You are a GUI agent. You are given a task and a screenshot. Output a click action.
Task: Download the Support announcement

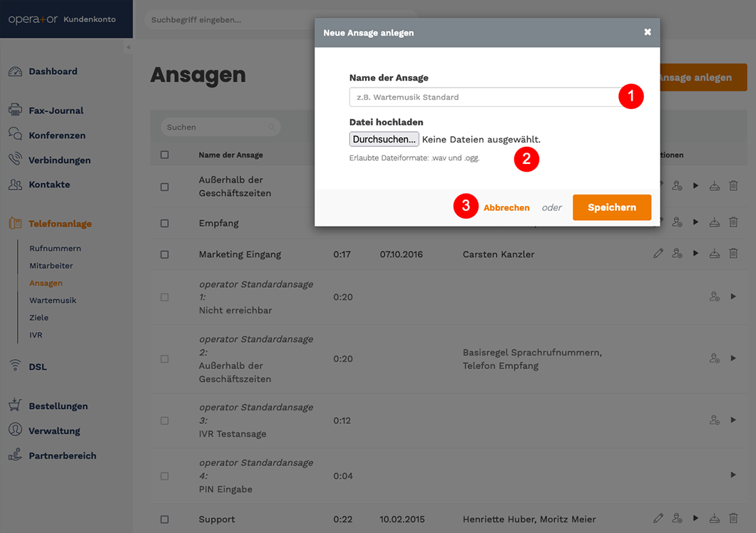point(715,518)
